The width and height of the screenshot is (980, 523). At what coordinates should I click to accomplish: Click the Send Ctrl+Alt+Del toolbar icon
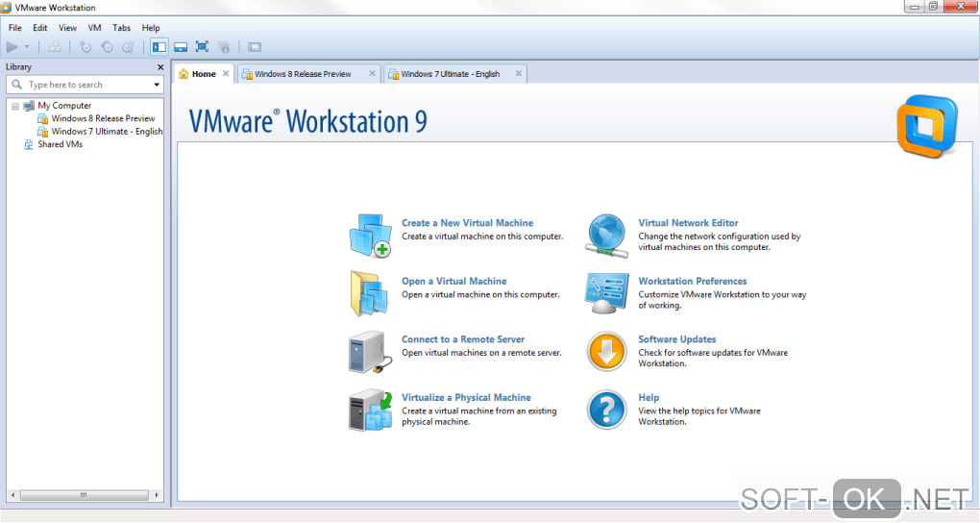[55, 47]
